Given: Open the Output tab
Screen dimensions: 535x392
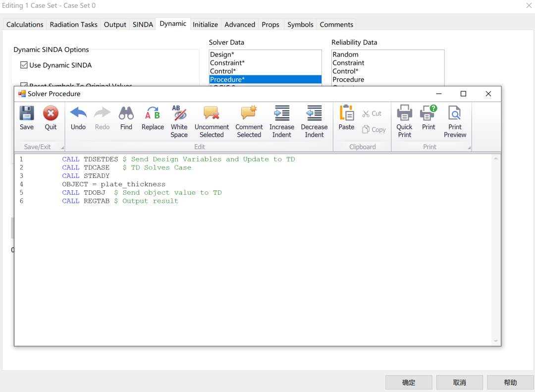Looking at the screenshot, I should point(115,25).
